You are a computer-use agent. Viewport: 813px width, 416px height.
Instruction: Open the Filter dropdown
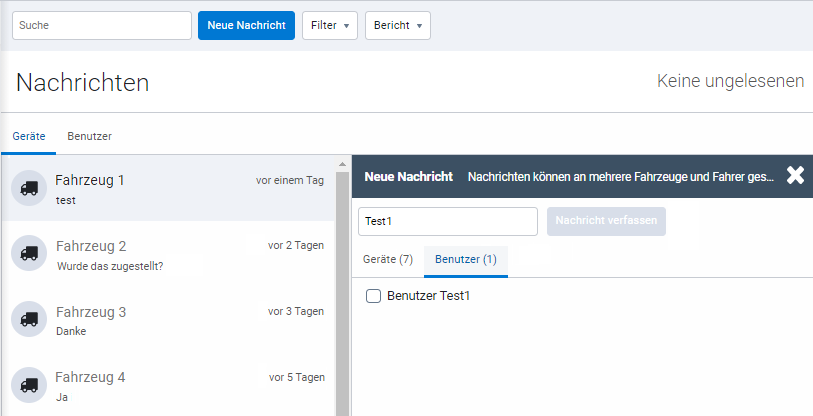click(329, 25)
